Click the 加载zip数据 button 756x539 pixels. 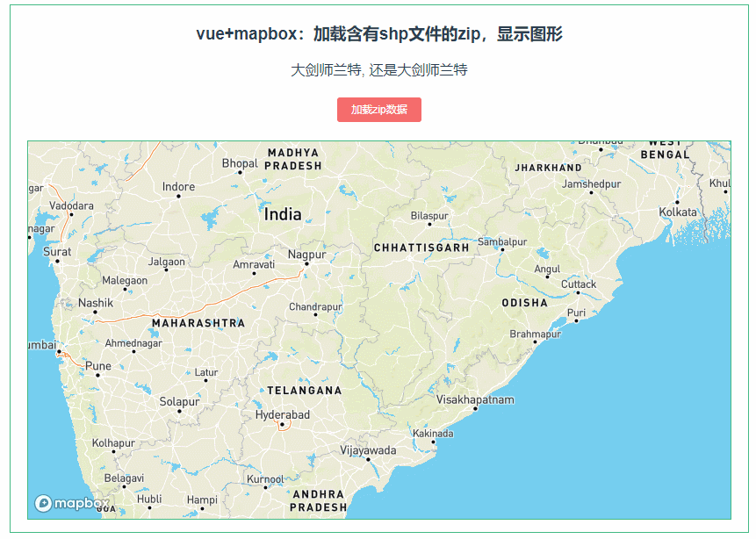click(x=378, y=110)
